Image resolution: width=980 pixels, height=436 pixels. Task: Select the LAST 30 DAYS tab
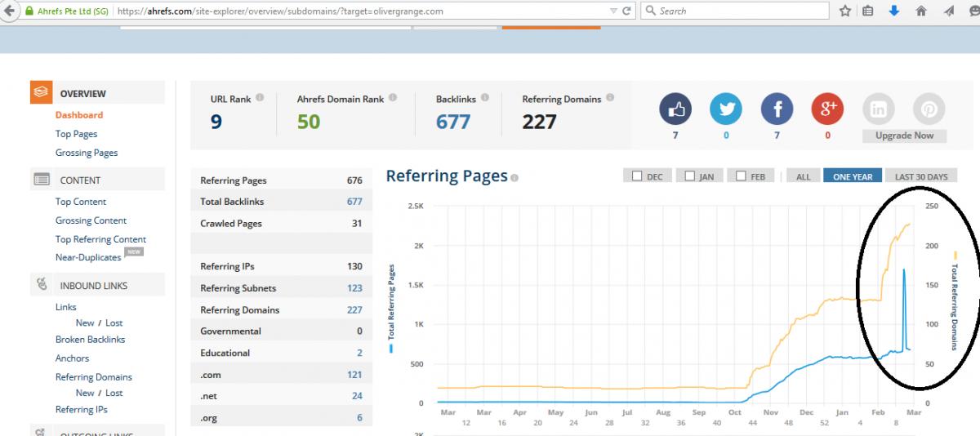(921, 176)
